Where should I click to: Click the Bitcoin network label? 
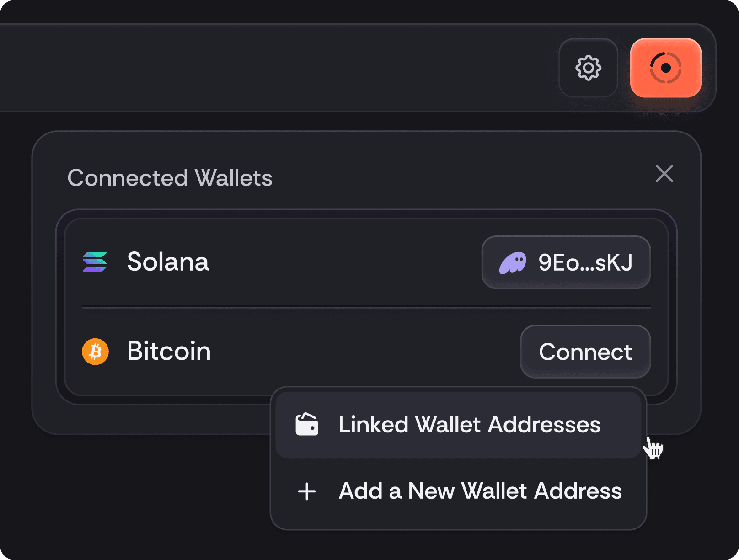click(x=169, y=352)
